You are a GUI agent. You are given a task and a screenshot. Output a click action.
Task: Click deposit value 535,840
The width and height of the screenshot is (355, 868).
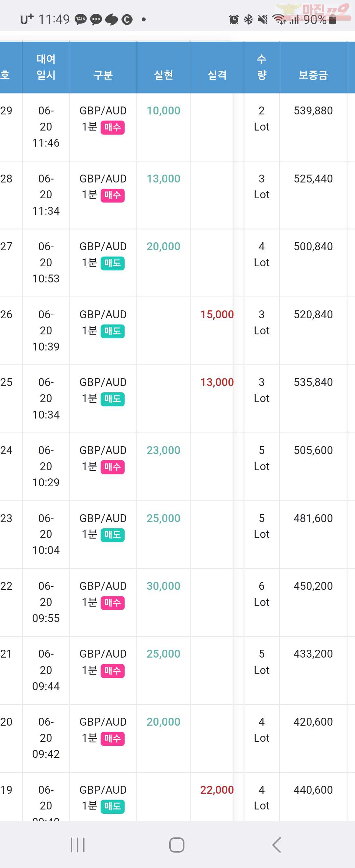(313, 382)
